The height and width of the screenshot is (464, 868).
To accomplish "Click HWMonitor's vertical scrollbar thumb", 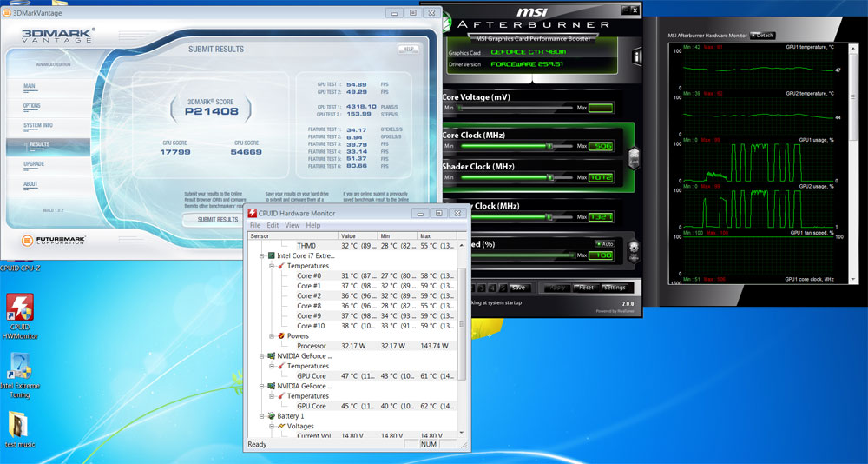I will [463, 324].
